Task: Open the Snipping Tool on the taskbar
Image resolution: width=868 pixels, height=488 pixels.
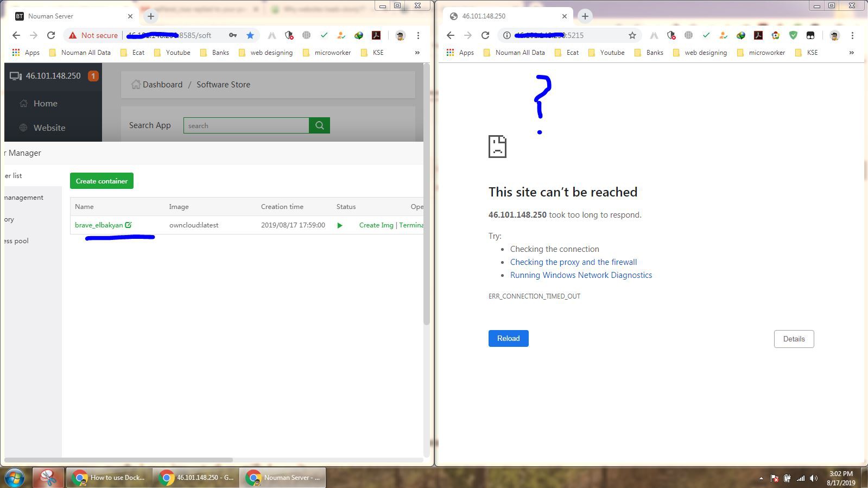Action: [x=48, y=478]
